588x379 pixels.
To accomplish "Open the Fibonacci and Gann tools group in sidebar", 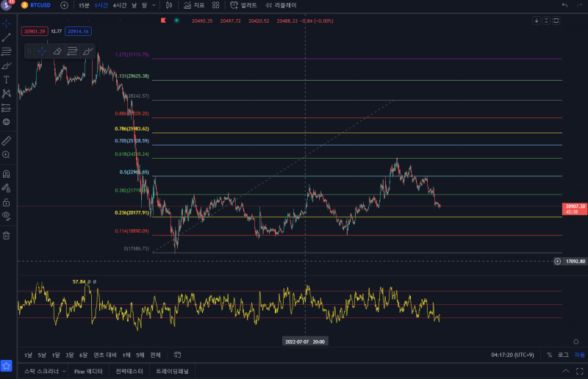I will pos(7,51).
